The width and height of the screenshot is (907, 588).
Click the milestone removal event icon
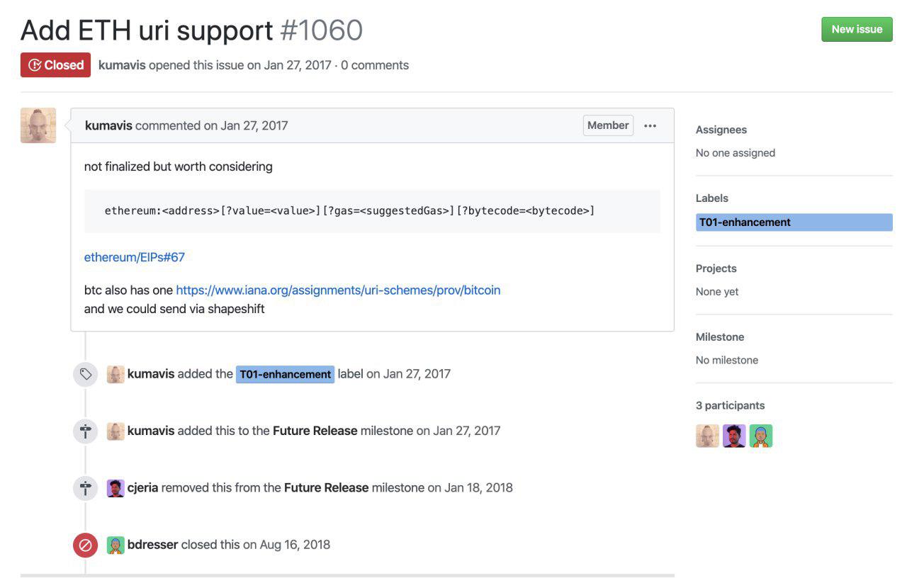[85, 487]
